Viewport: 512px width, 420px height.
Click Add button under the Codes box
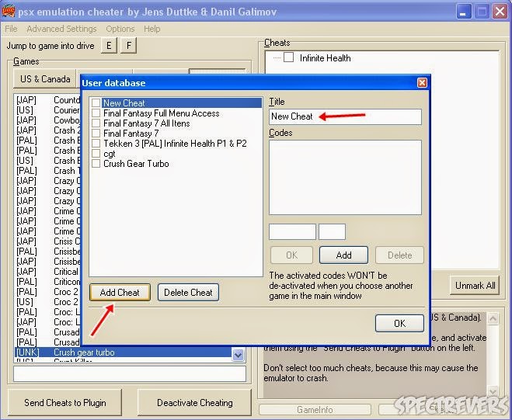(343, 255)
